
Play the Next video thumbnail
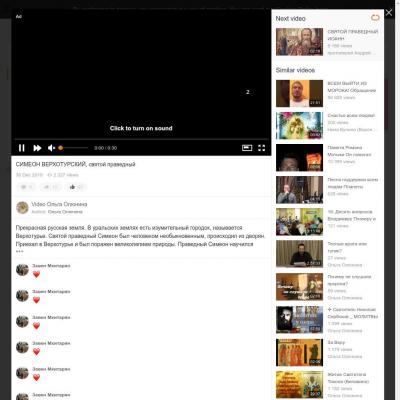tap(299, 42)
